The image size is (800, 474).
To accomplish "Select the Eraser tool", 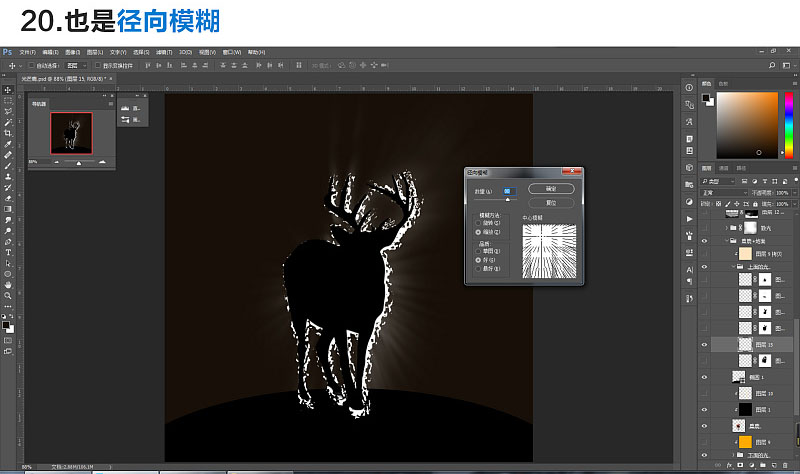I will (x=8, y=198).
